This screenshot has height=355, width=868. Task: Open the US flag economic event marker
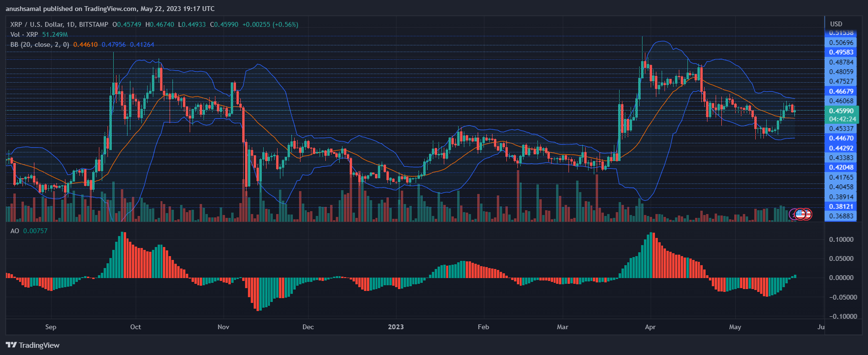[801, 215]
